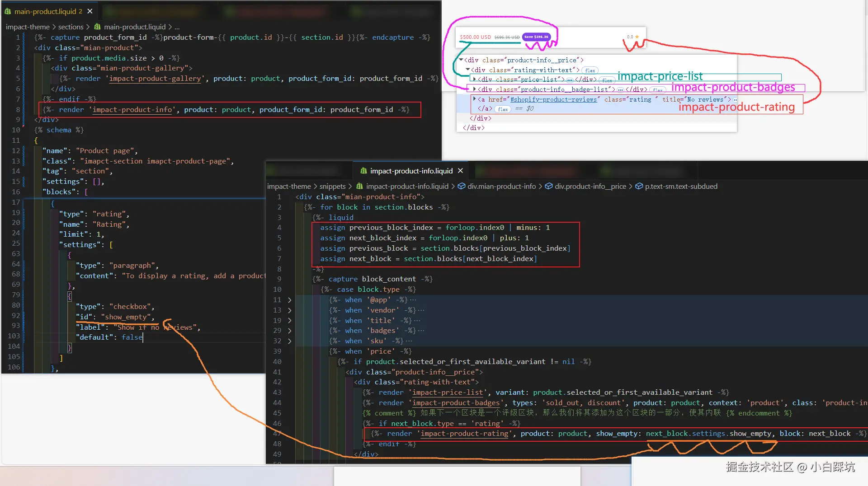Screen dimensions: 868x486
Task: Click the false default value
Action: point(132,337)
